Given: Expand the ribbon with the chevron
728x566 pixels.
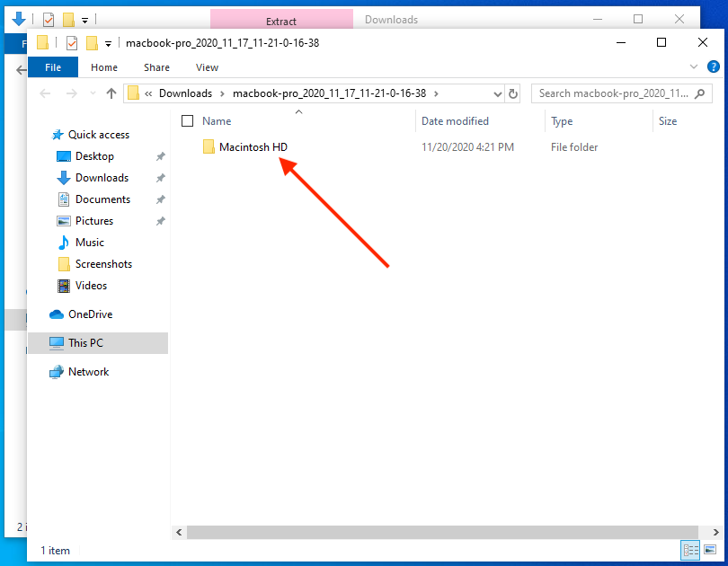Looking at the screenshot, I should [693, 66].
